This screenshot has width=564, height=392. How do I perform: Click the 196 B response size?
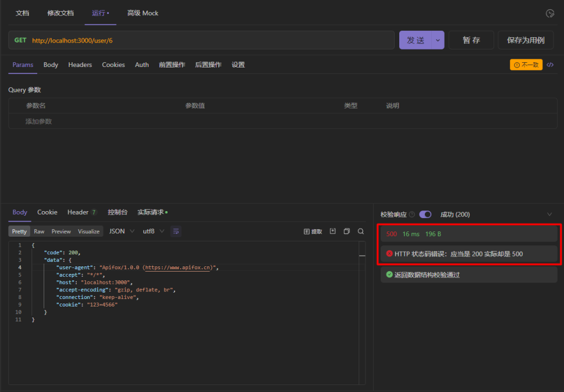[433, 234]
